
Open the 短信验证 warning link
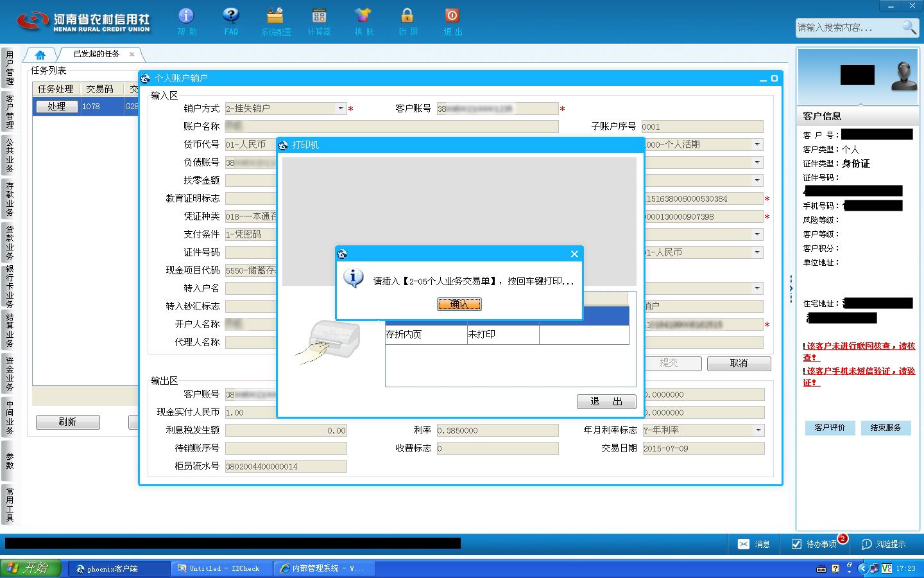(x=859, y=376)
